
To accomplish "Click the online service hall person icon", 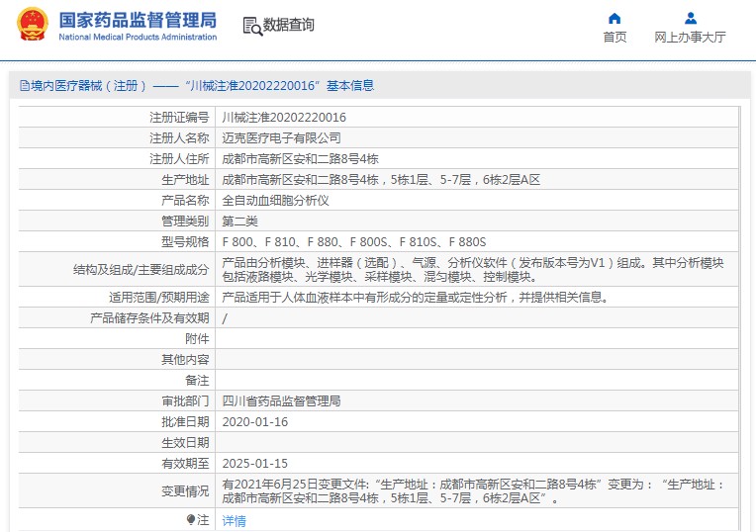I will click(x=691, y=19).
